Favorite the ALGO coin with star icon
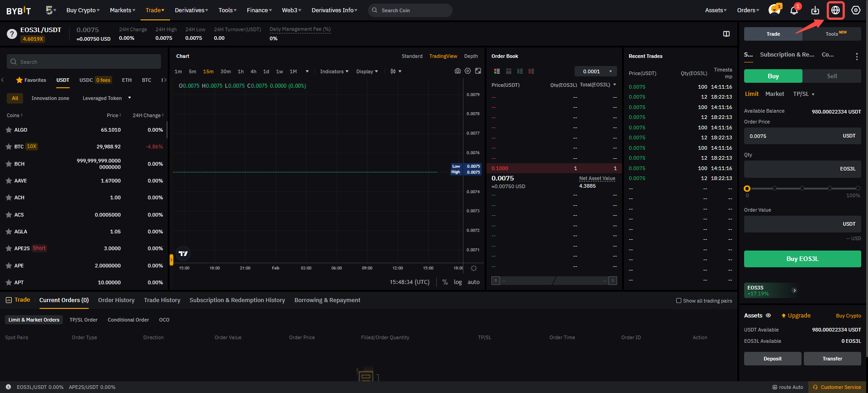The image size is (868, 393). point(9,130)
